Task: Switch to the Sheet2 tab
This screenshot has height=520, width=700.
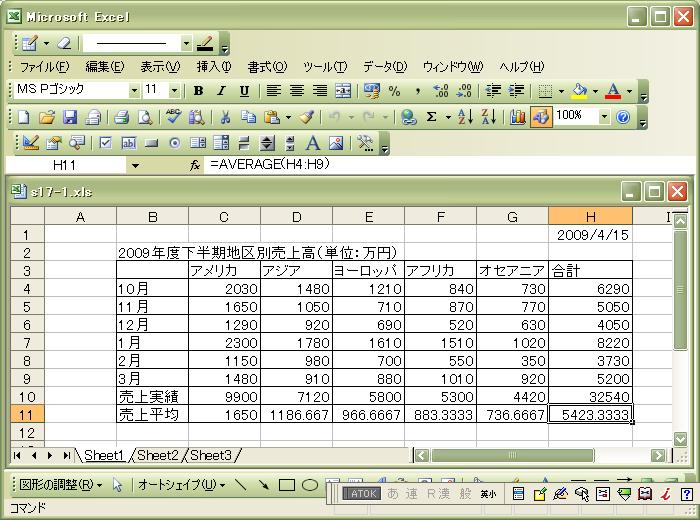Action: tap(158, 455)
